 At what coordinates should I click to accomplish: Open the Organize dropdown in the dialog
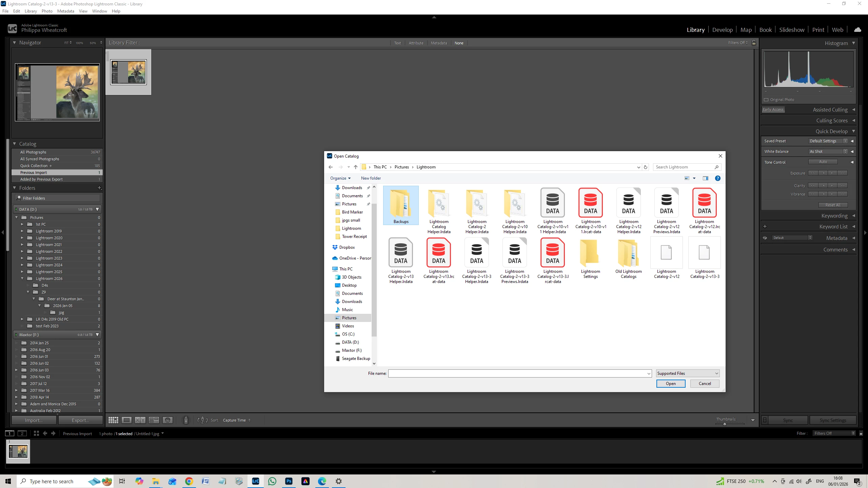[x=340, y=178]
